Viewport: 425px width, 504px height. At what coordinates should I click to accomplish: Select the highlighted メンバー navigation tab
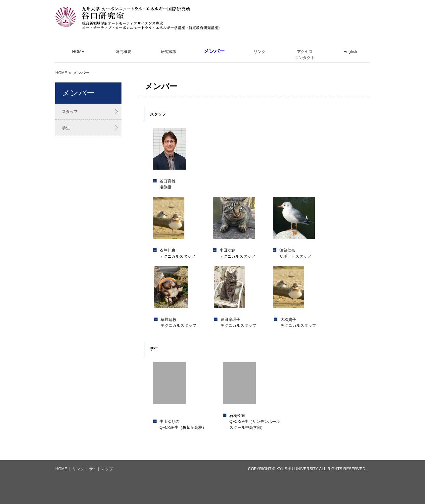point(214,51)
